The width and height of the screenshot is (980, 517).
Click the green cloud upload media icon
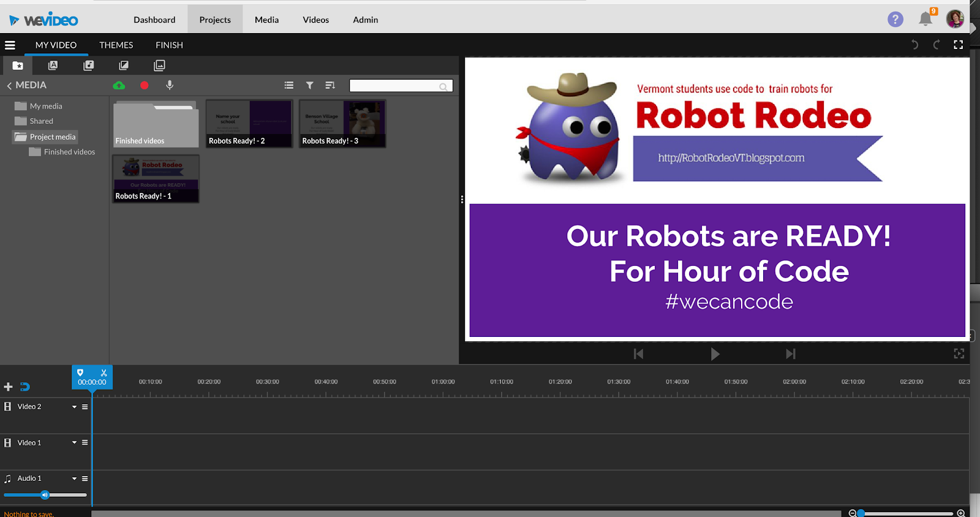(x=119, y=85)
